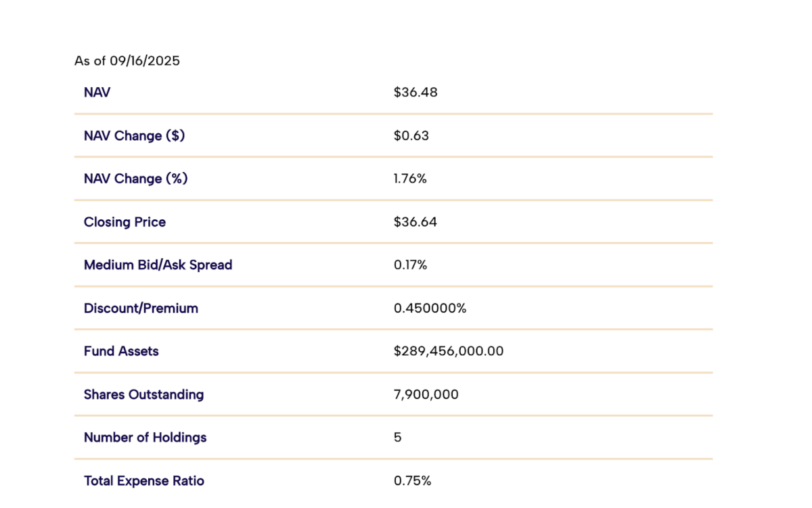Screen dimensions: 812x508
Task: Select the Fund Assets label
Action: (121, 351)
